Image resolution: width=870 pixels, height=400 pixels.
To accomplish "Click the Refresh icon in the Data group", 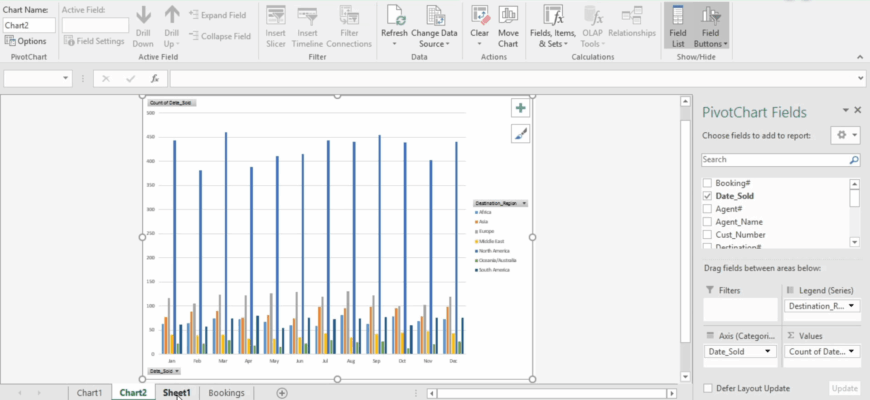I will (x=394, y=17).
